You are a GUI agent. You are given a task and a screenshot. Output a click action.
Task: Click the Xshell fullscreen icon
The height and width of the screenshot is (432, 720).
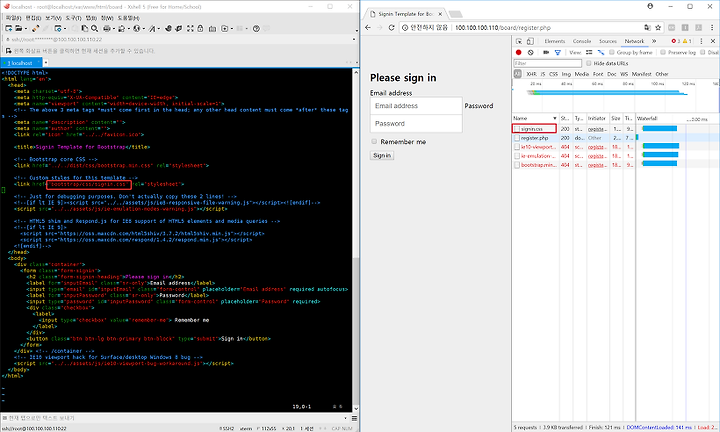pos(190,28)
